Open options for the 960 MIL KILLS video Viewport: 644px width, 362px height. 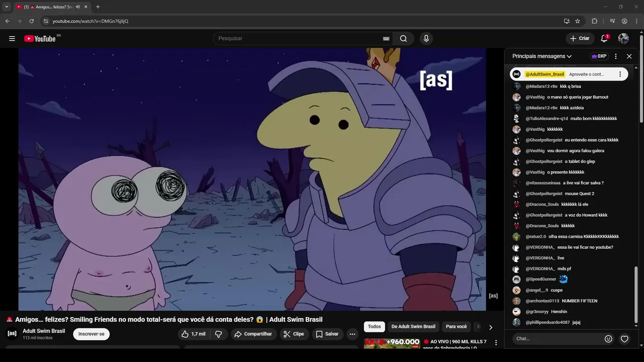point(496,343)
